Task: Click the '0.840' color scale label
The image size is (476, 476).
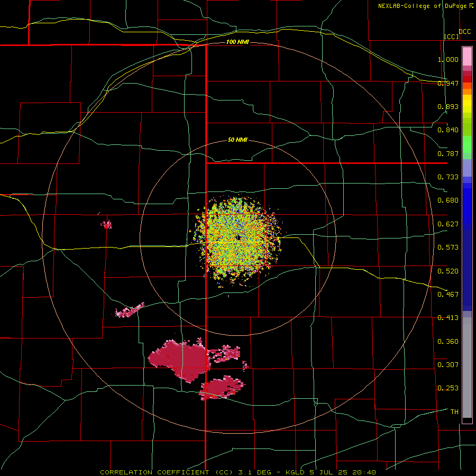Action: click(x=448, y=130)
